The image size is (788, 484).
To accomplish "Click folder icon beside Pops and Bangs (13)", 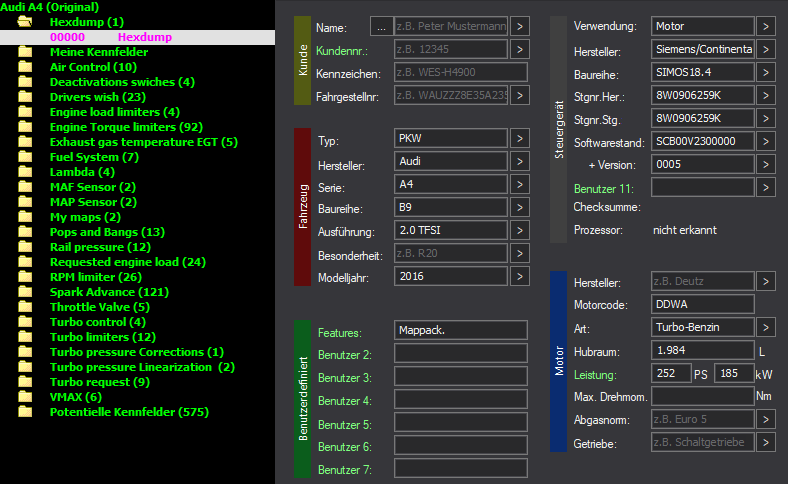I will coord(25,232).
